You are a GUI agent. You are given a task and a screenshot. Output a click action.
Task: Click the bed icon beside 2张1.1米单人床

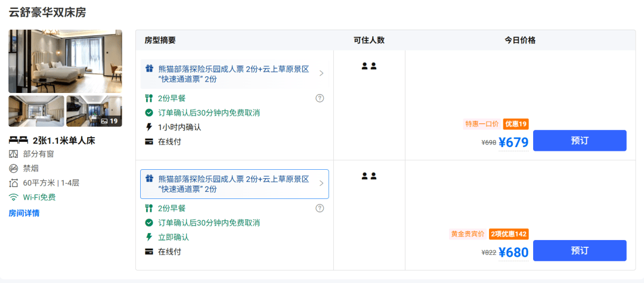tap(18, 141)
